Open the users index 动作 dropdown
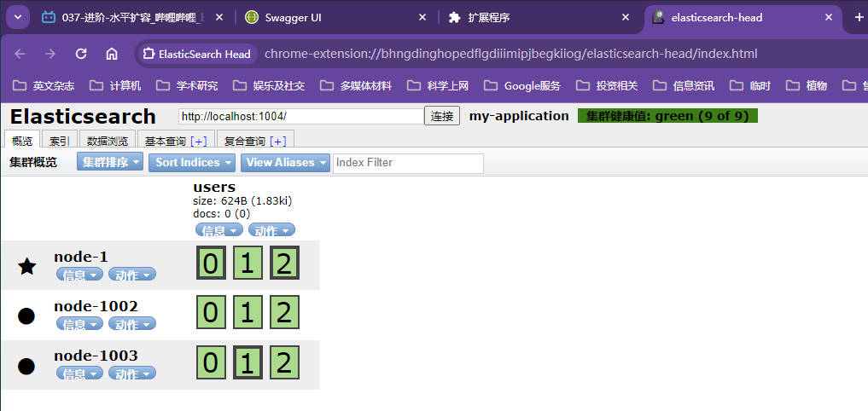868x411 pixels. 271,230
